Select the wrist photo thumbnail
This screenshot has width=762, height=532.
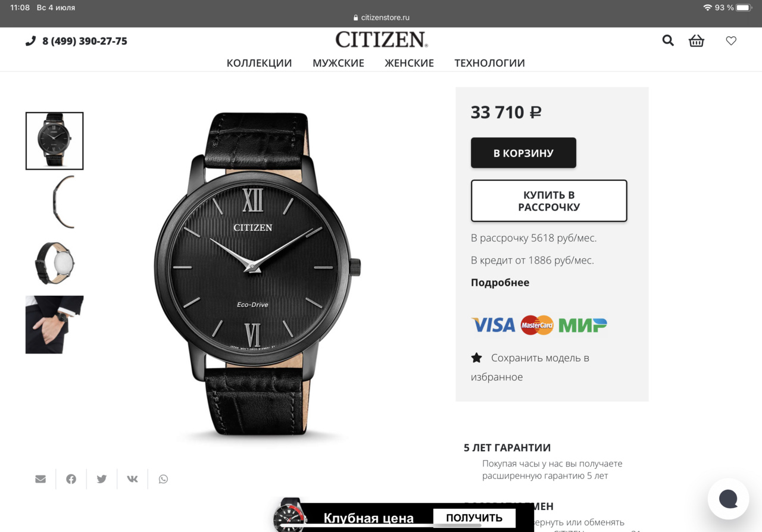[55, 324]
